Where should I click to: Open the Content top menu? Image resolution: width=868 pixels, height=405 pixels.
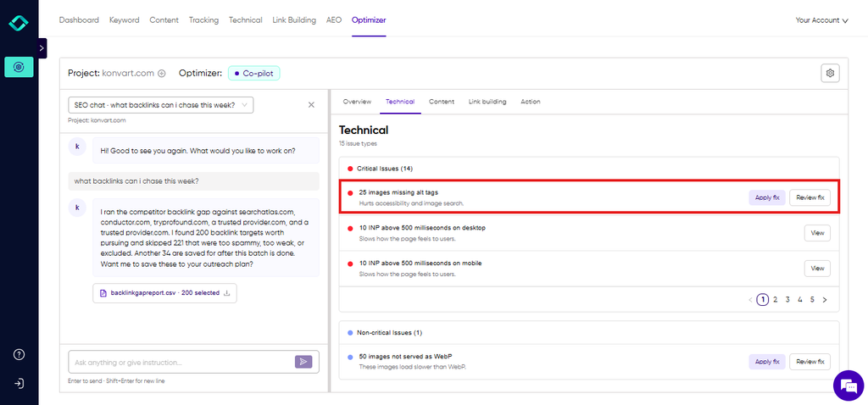164,20
